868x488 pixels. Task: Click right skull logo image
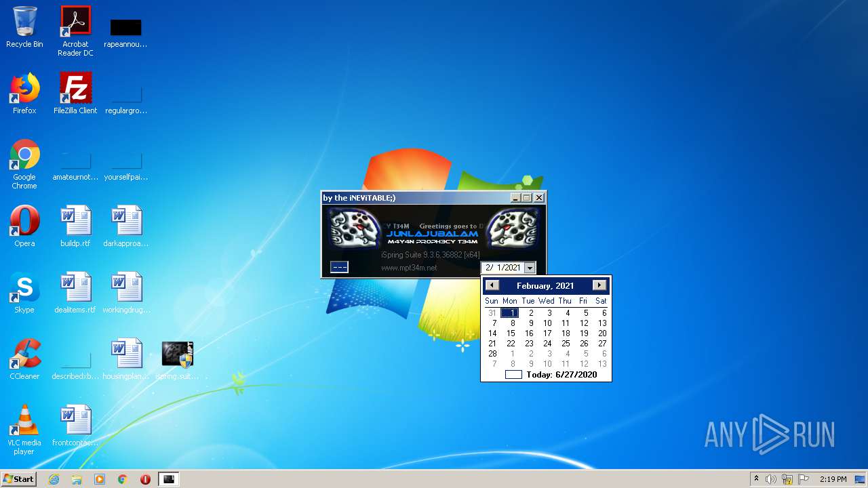click(x=513, y=228)
